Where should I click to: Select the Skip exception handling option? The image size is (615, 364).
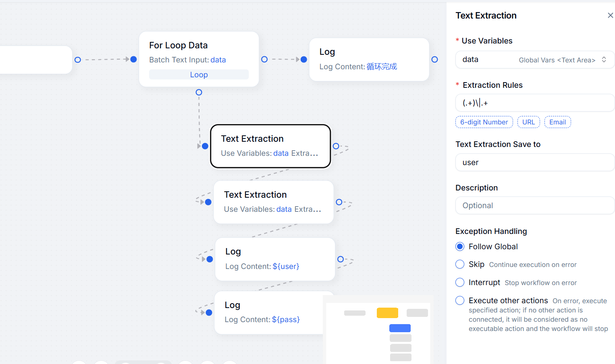click(460, 264)
